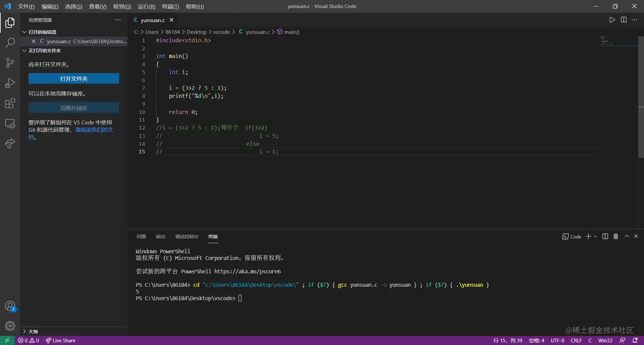Click Live Share in the status bar
Screen dimensions: 644x345
(x=60, y=340)
